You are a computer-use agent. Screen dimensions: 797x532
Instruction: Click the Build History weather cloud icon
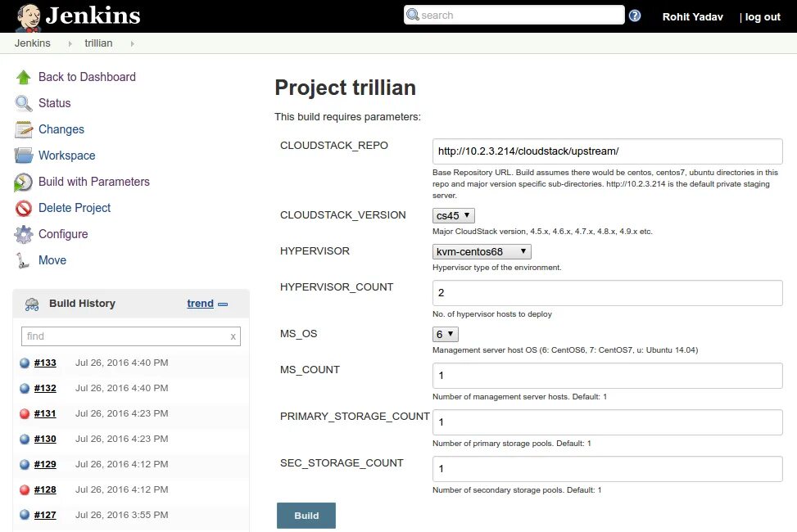click(32, 304)
